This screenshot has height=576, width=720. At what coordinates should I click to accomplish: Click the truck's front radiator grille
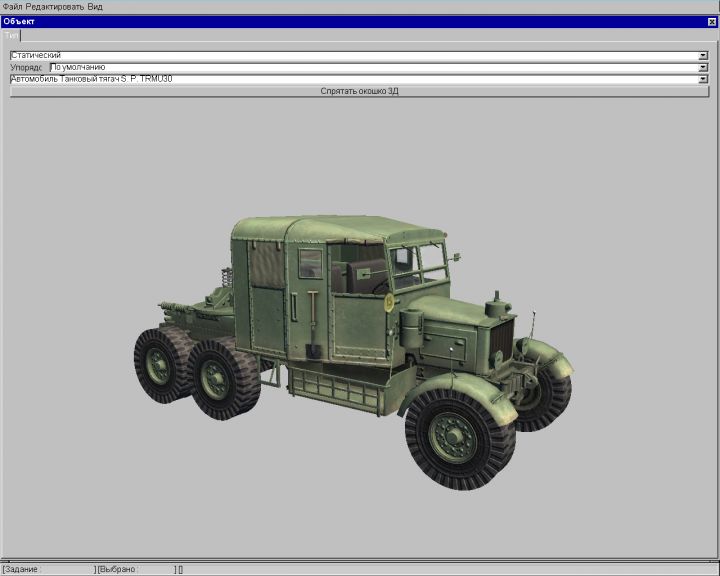[499, 335]
